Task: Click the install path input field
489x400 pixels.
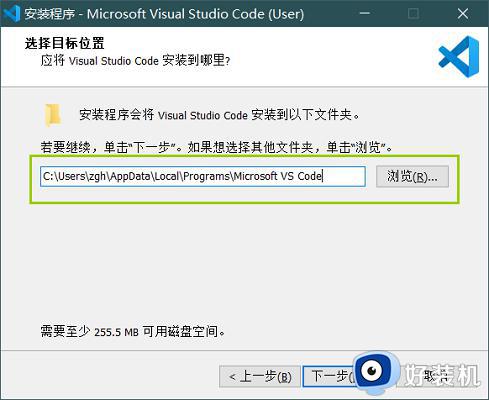Action: (x=203, y=176)
